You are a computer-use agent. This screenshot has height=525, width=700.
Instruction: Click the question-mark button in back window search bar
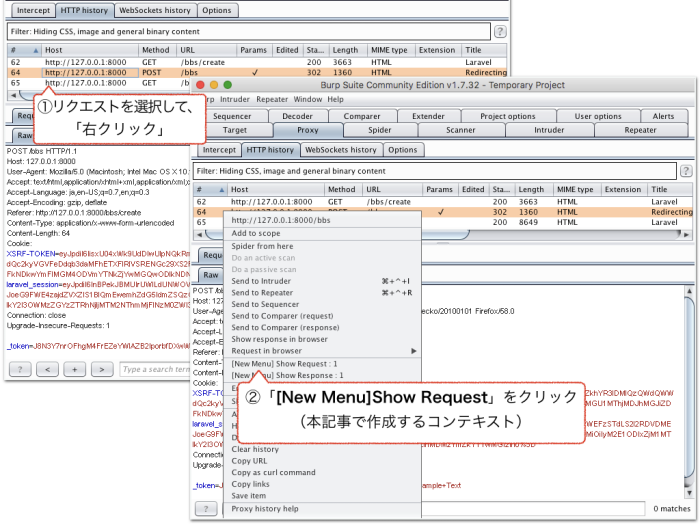coord(20,369)
